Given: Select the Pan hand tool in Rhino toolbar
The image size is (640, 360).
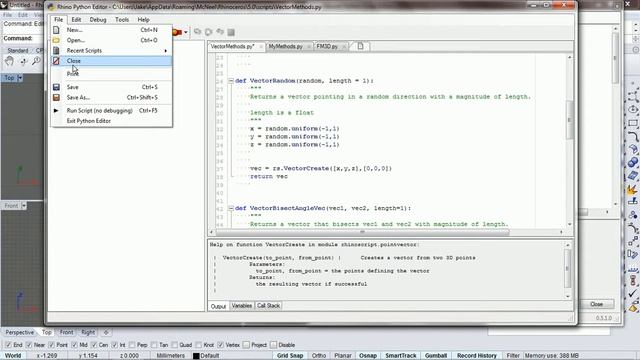Looking at the screenshot, I should pos(9,62).
